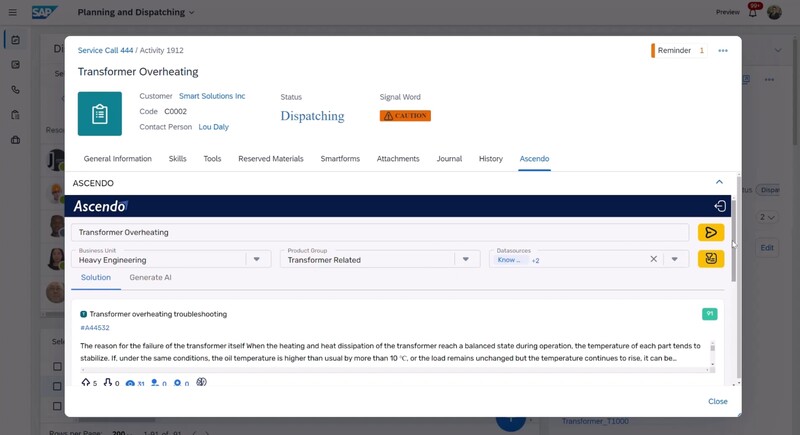The image size is (800, 435).
Task: Click the hamburger menu icon
Action: coord(11,12)
